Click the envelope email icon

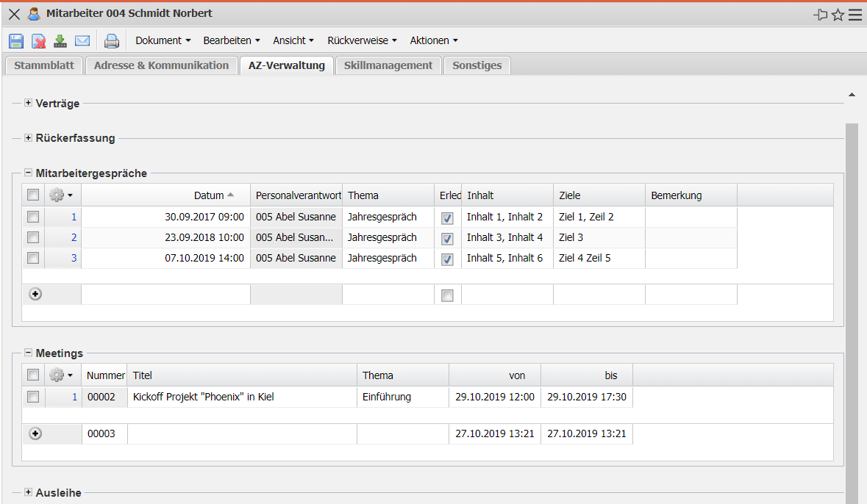coord(82,41)
